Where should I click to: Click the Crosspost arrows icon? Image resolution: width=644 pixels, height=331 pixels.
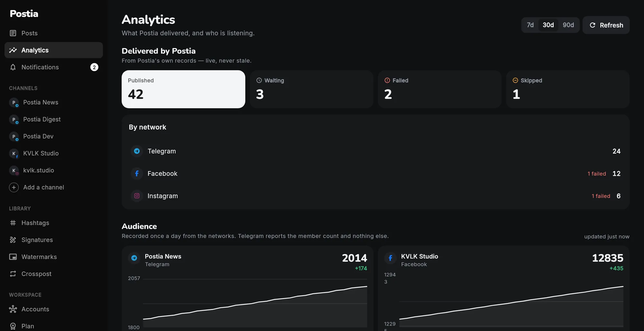pyautogui.click(x=13, y=274)
